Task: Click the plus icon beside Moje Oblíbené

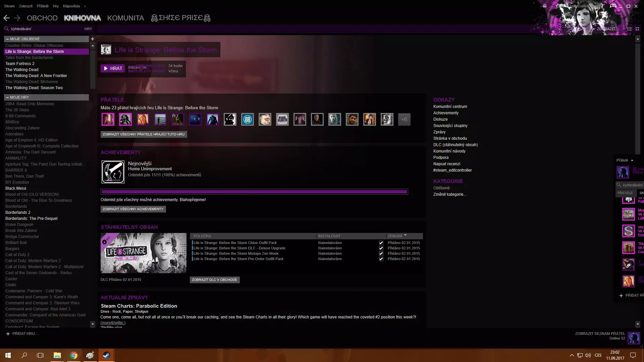Action: (93, 39)
